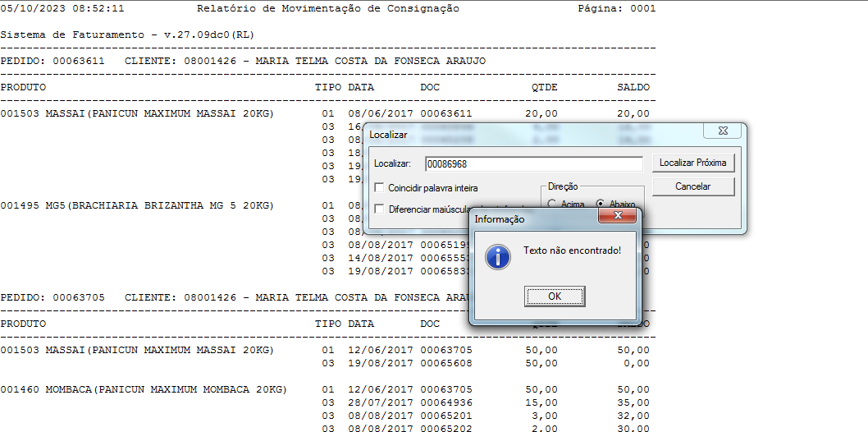Click the Localizar Próxima button

point(693,163)
